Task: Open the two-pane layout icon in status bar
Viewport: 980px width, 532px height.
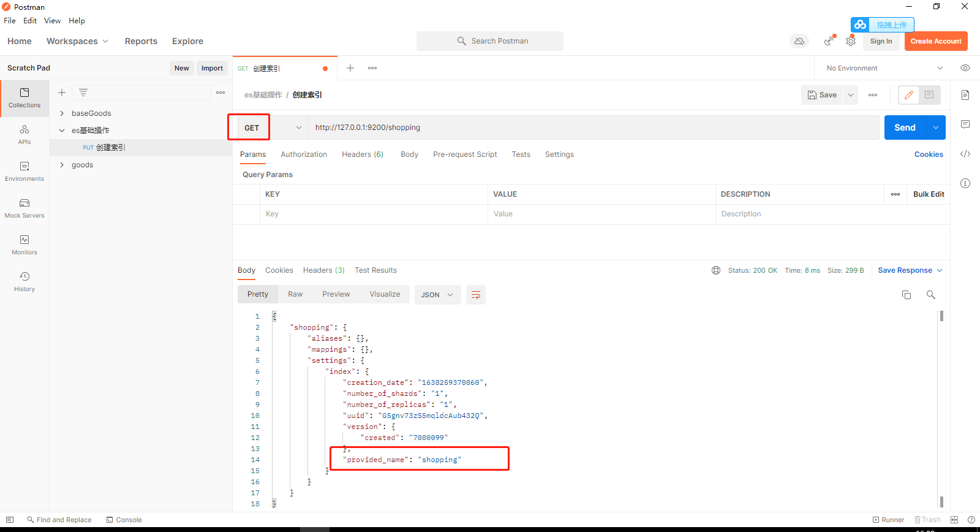Action: point(954,520)
